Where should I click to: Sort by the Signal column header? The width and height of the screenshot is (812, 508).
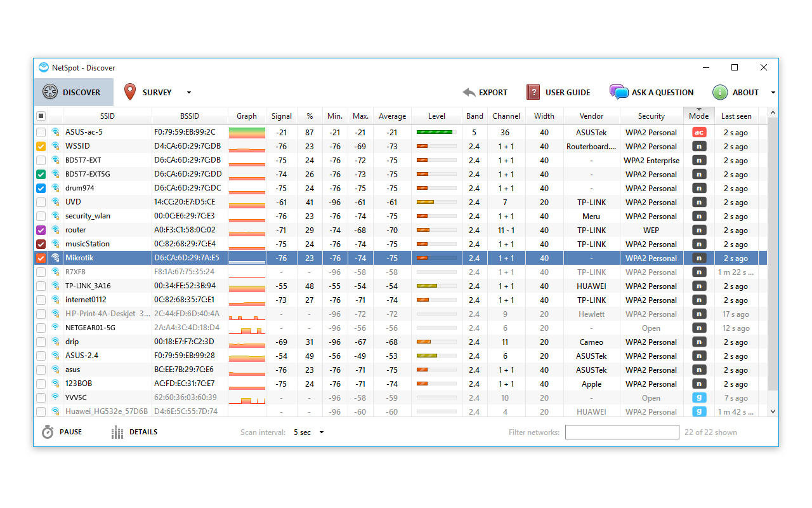(282, 116)
